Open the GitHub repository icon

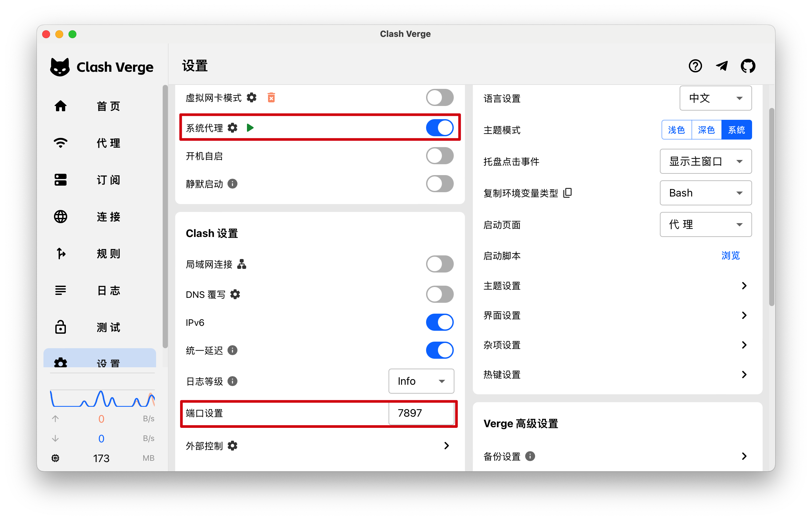click(x=747, y=66)
